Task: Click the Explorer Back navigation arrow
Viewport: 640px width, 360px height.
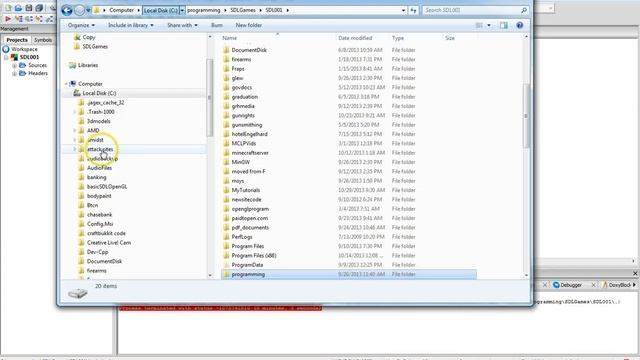Action: [67, 10]
